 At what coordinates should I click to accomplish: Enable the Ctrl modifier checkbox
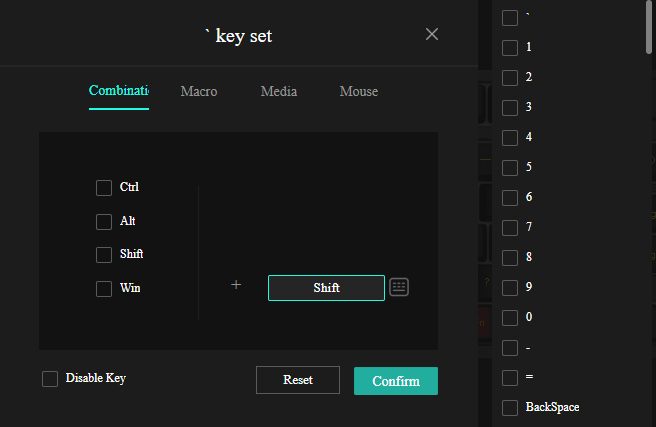(x=104, y=188)
